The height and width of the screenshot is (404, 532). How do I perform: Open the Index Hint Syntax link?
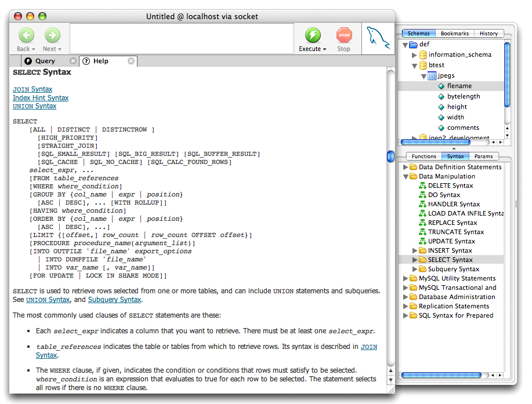pos(41,97)
